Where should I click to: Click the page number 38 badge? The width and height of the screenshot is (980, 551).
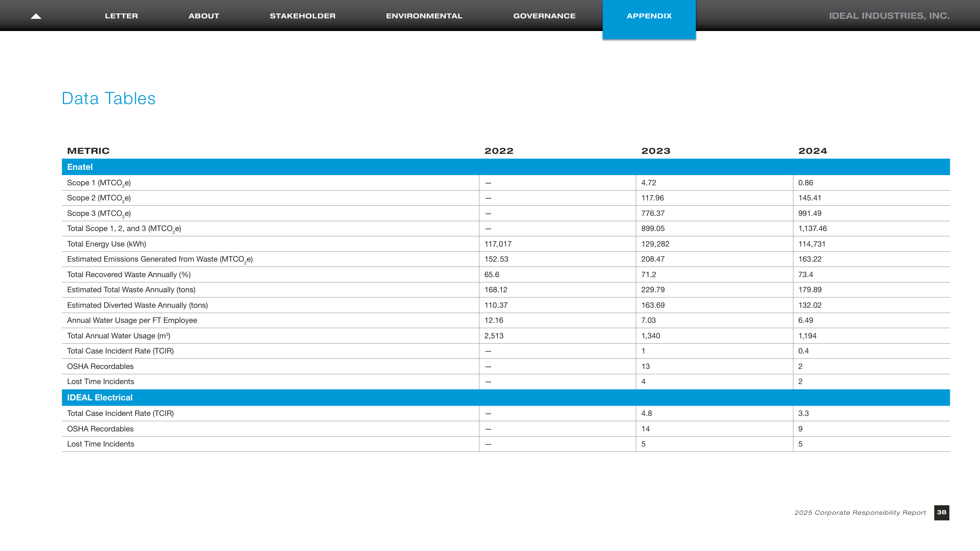tap(942, 513)
